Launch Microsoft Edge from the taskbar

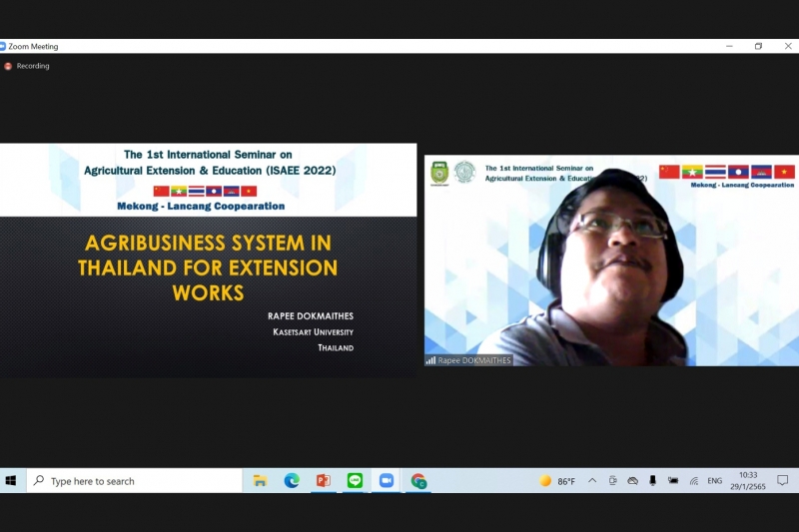point(292,481)
